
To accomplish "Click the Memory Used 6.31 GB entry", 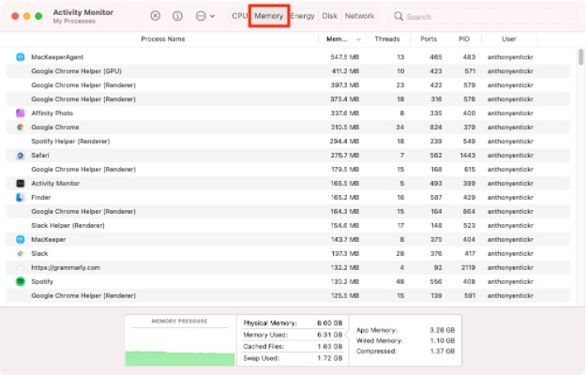I will (293, 335).
